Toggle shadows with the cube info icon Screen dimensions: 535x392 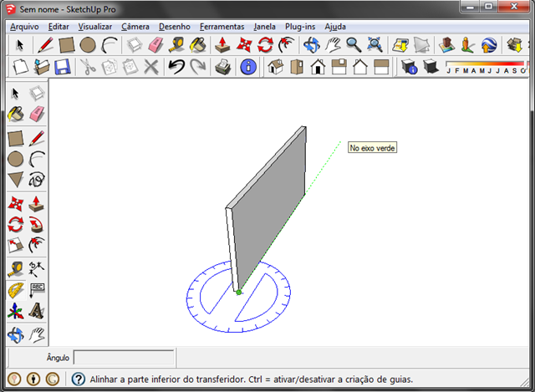409,67
